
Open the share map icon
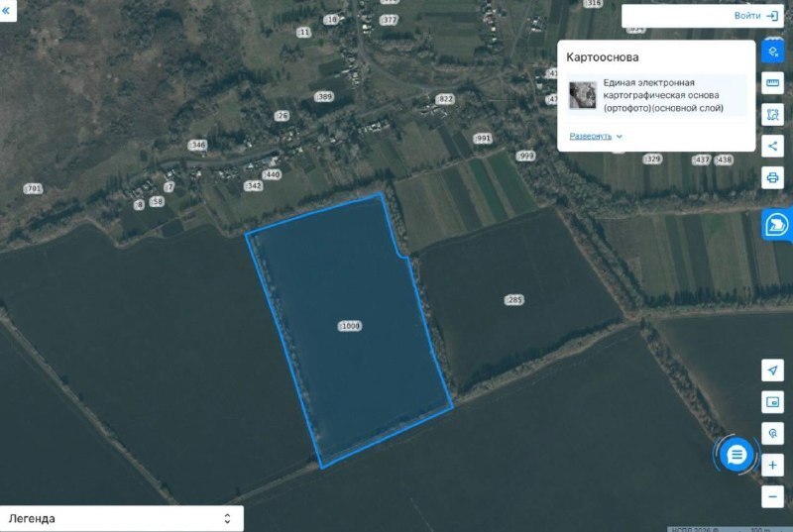[x=772, y=147]
